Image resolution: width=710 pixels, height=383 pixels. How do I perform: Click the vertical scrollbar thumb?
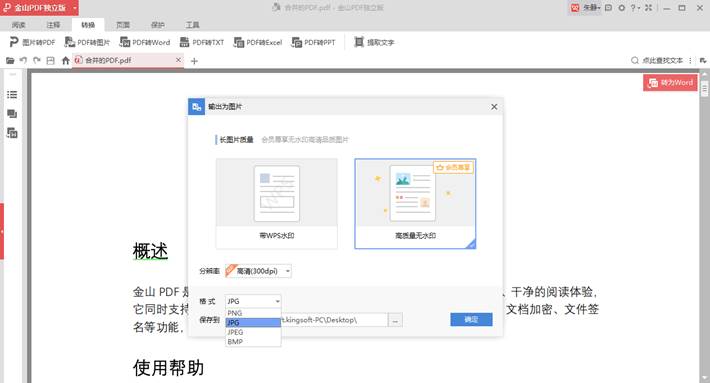pyautogui.click(x=705, y=88)
